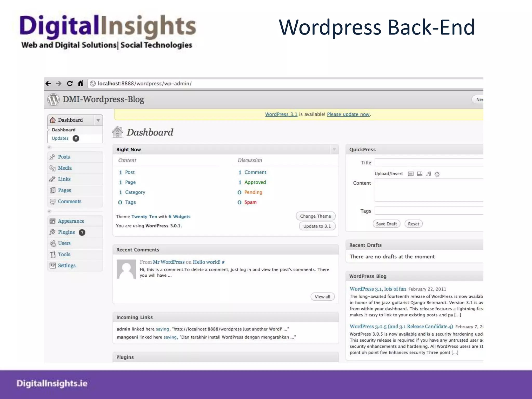Click the Please update now link
The height and width of the screenshot is (399, 532).
[x=348, y=114]
